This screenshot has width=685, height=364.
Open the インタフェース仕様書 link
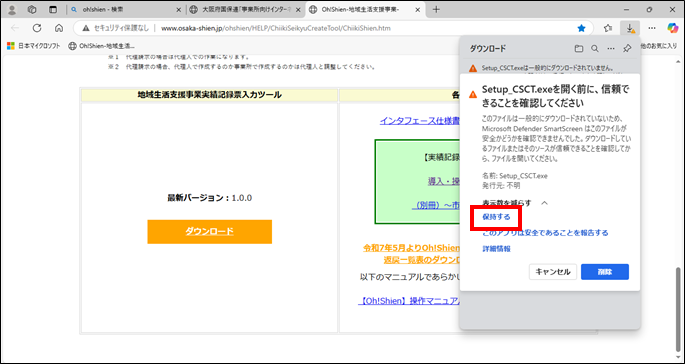pyautogui.click(x=419, y=121)
